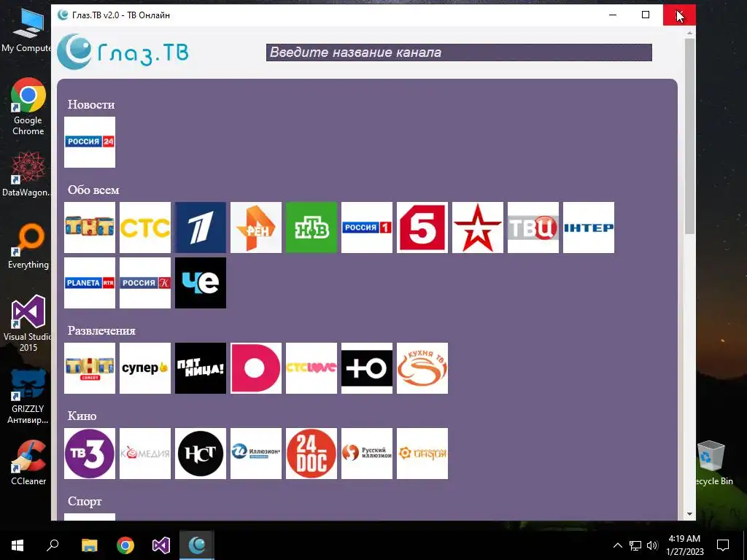
Task: Open the volume control in the tray
Action: pyautogui.click(x=652, y=545)
